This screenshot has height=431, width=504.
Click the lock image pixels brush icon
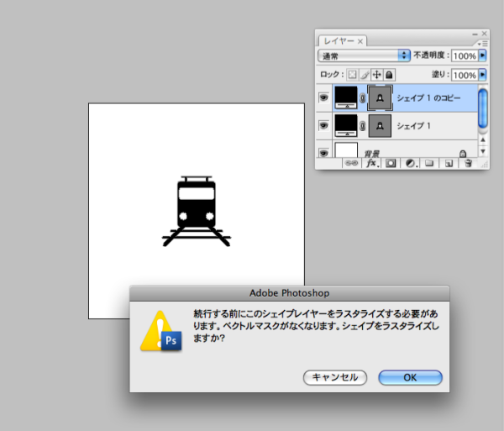pos(366,74)
